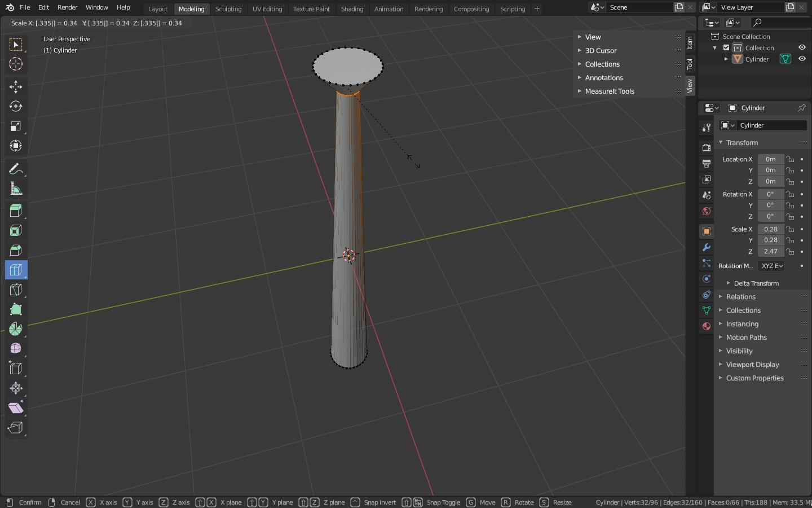This screenshot has width=812, height=508.
Task: Activate the Move tool
Action: 16,86
